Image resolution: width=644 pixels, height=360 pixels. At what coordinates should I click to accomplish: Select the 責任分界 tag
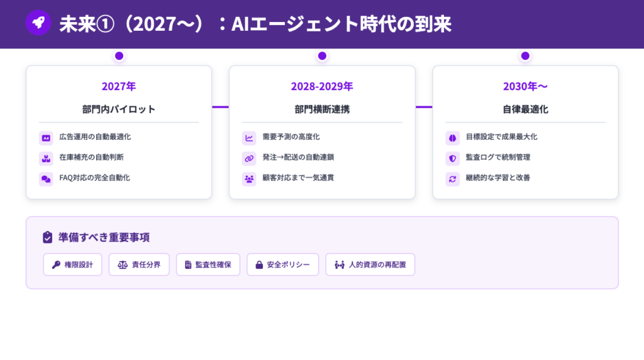[x=139, y=264]
